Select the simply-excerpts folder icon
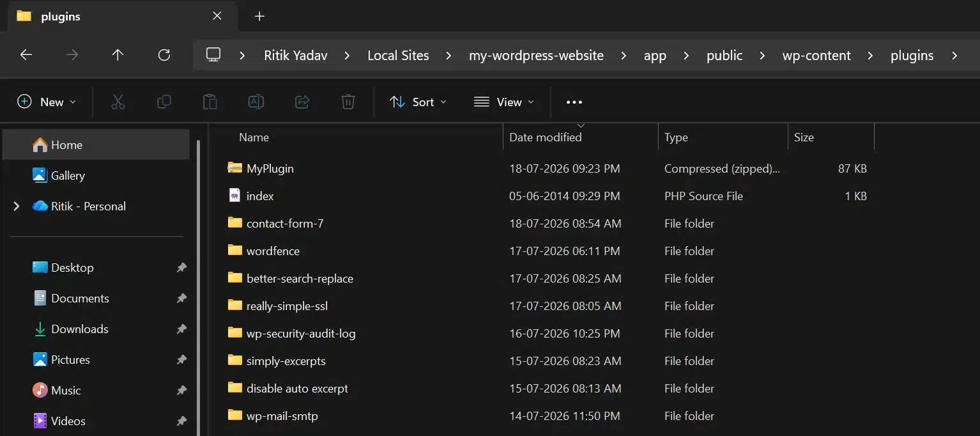 point(235,360)
